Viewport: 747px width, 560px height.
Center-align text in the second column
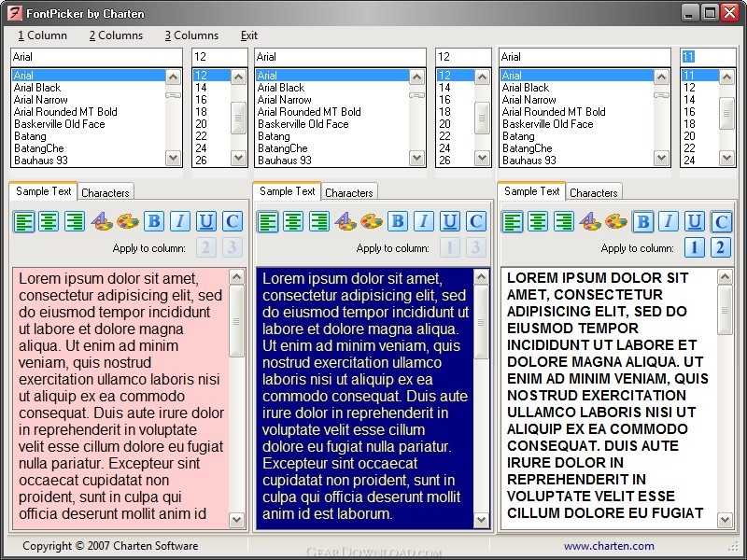point(294,222)
